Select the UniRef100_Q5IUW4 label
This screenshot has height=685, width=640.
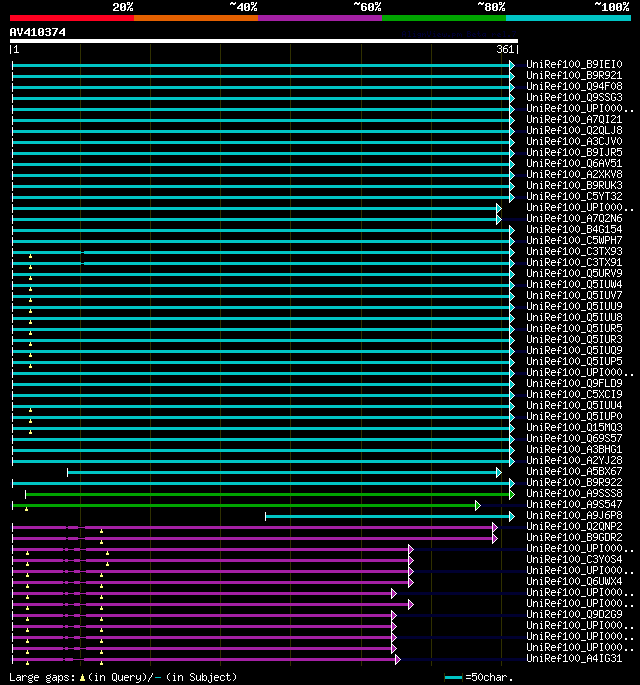(574, 284)
